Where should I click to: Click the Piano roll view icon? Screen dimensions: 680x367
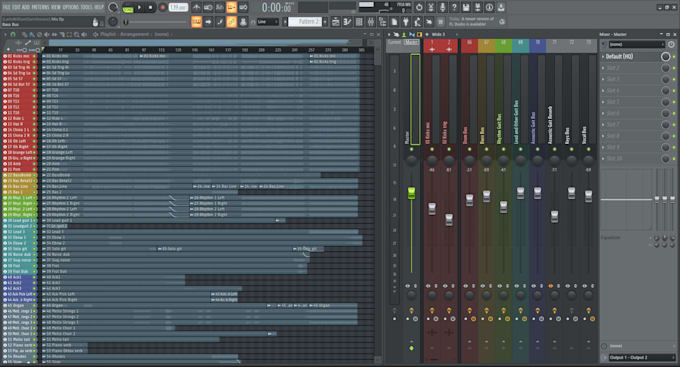point(348,22)
